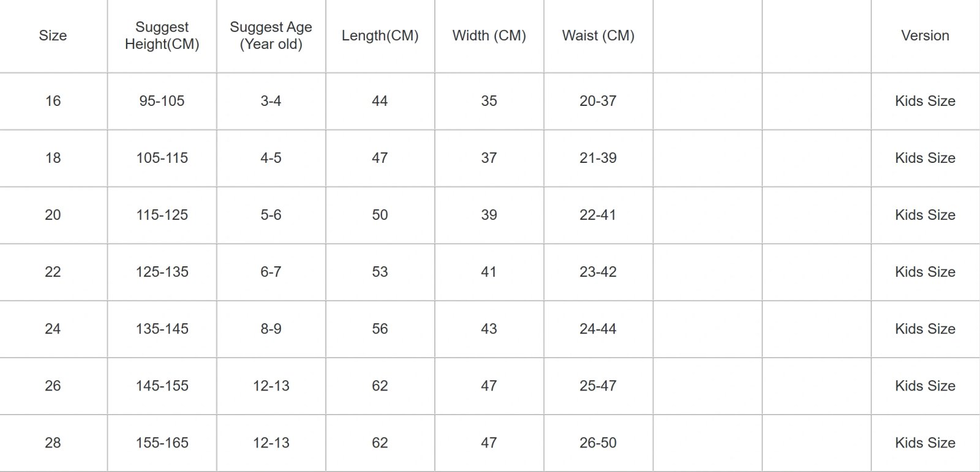Click the length 50 cell
The height and width of the screenshot is (472, 980).
tap(380, 215)
